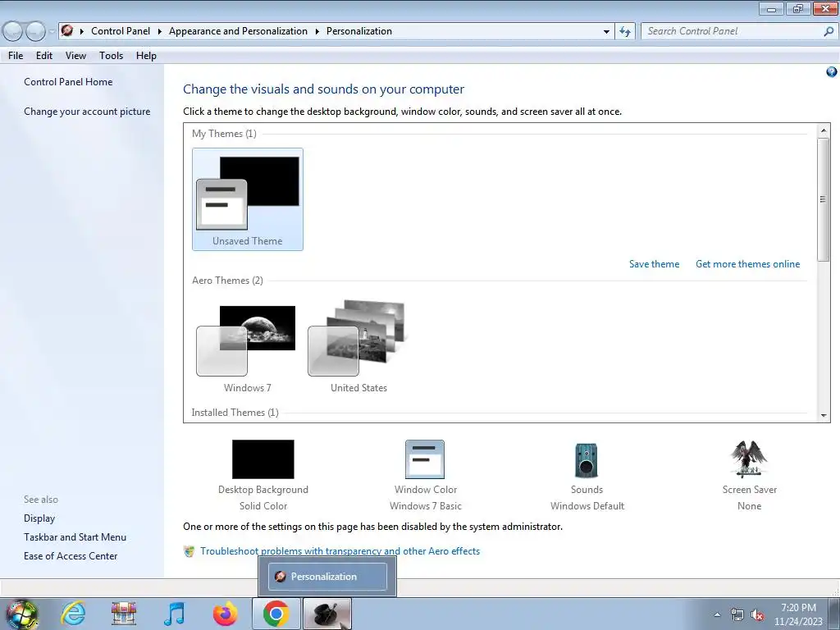Click the search magnifier icon
The image size is (840, 630).
pos(829,31)
